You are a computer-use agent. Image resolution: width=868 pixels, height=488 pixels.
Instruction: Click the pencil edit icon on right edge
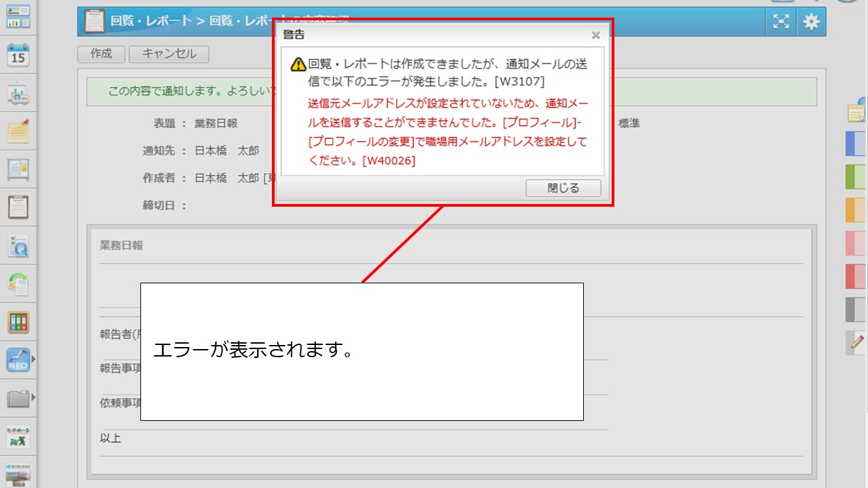(x=856, y=343)
